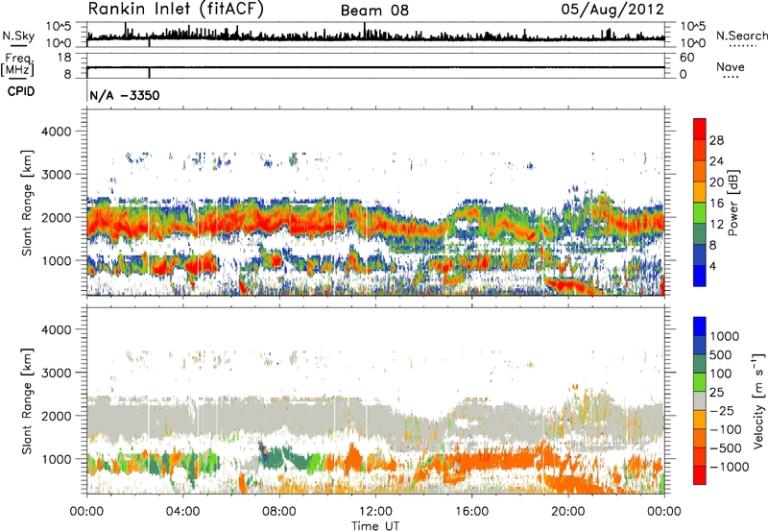Click the CPID value "N/A -3350"

tap(125, 95)
